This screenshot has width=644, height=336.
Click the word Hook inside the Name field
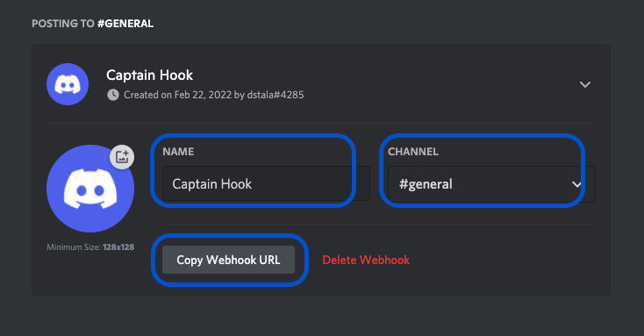[x=236, y=184]
